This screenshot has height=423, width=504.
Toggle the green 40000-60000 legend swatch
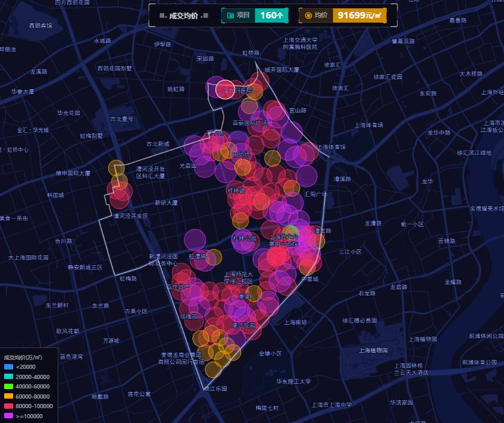click(x=8, y=386)
